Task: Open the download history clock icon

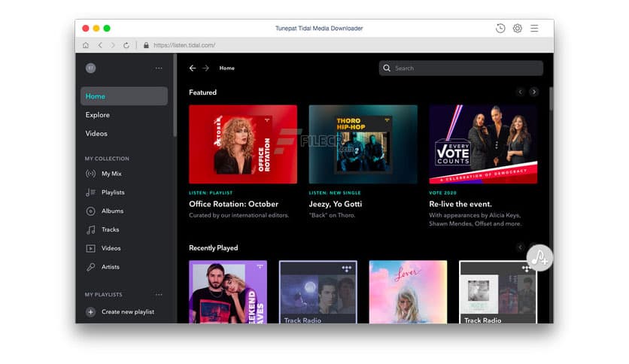Action: point(500,29)
